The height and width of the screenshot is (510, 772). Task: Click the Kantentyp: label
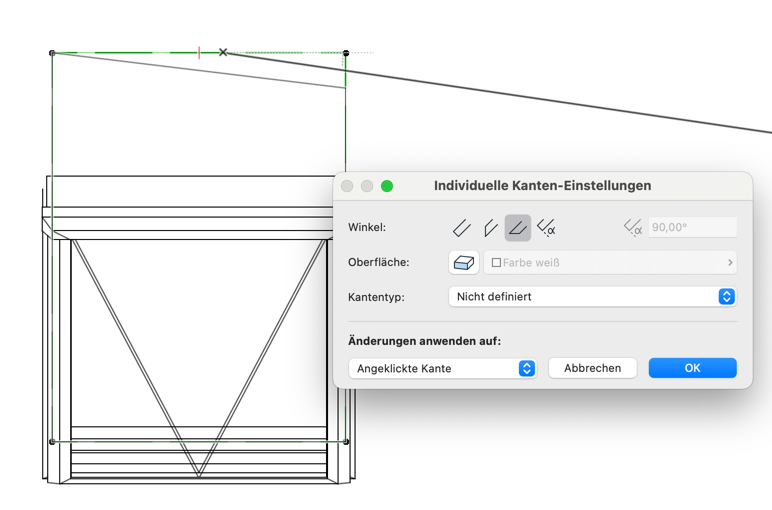coord(376,297)
